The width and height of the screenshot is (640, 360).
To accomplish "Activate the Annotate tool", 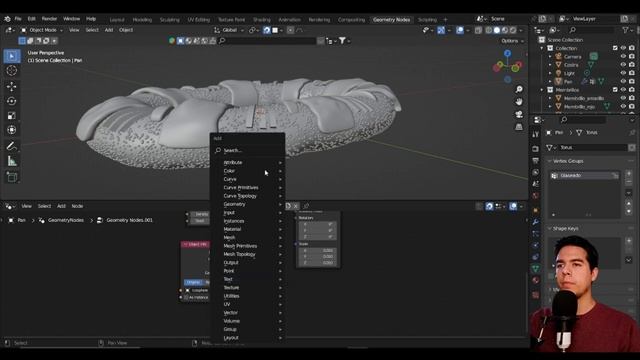I will pos(12,146).
